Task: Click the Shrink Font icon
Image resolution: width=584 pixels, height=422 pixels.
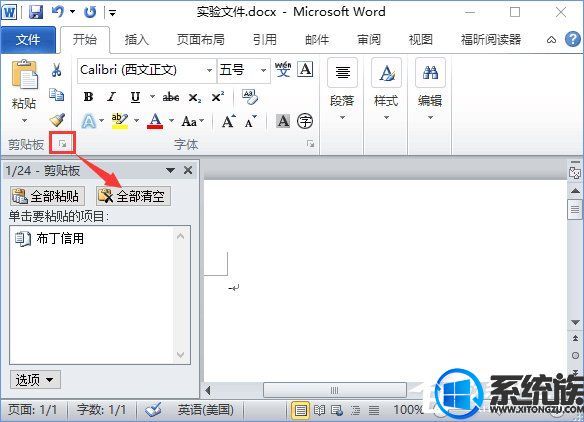Action: click(250, 121)
